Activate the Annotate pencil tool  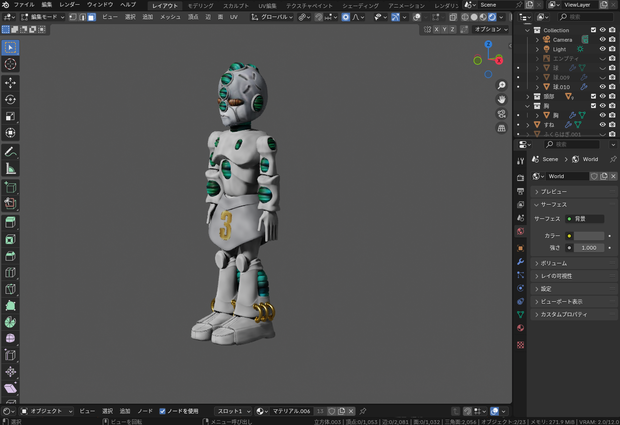(10, 152)
